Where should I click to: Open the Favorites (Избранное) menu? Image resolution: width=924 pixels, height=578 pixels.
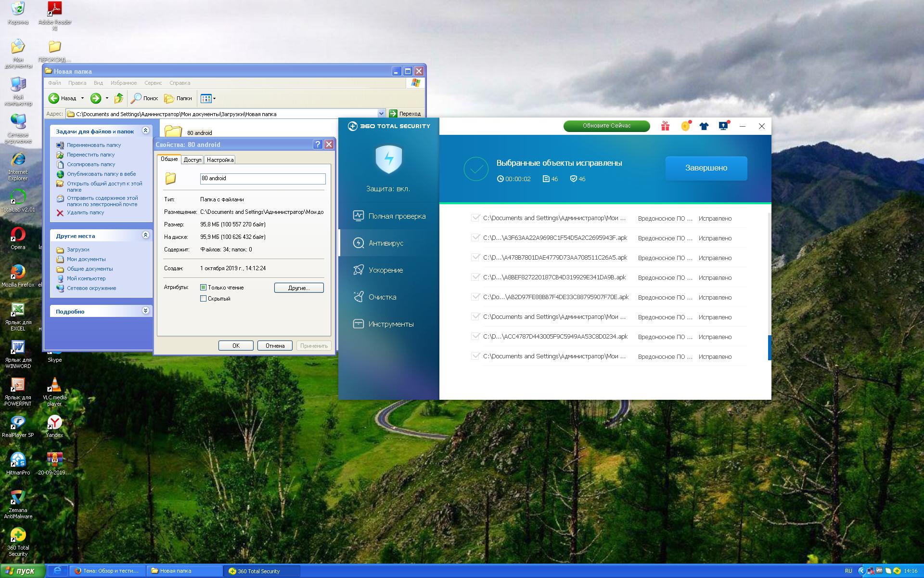[123, 83]
